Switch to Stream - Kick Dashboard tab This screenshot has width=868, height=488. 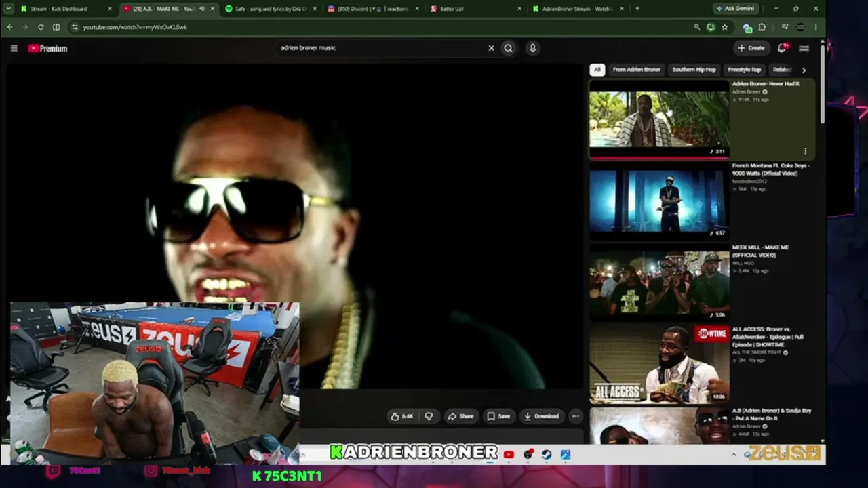[x=58, y=9]
